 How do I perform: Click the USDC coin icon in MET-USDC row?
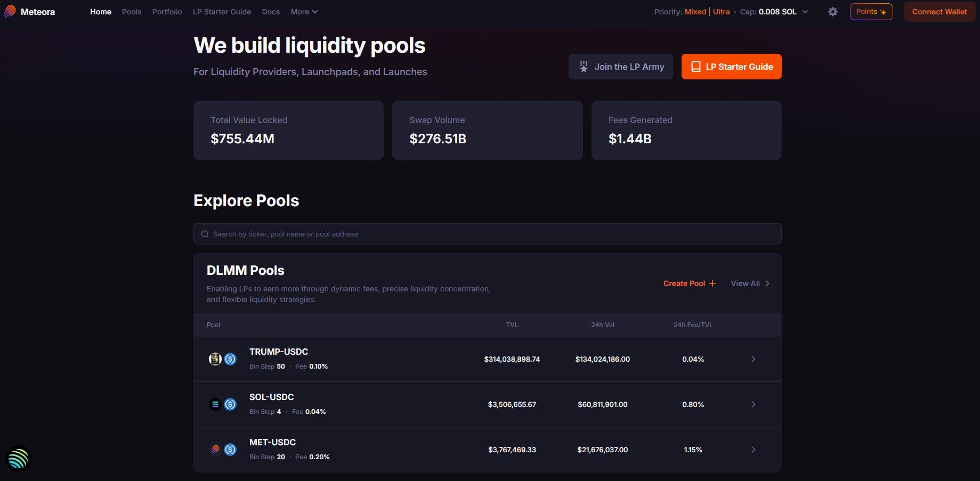coord(230,449)
